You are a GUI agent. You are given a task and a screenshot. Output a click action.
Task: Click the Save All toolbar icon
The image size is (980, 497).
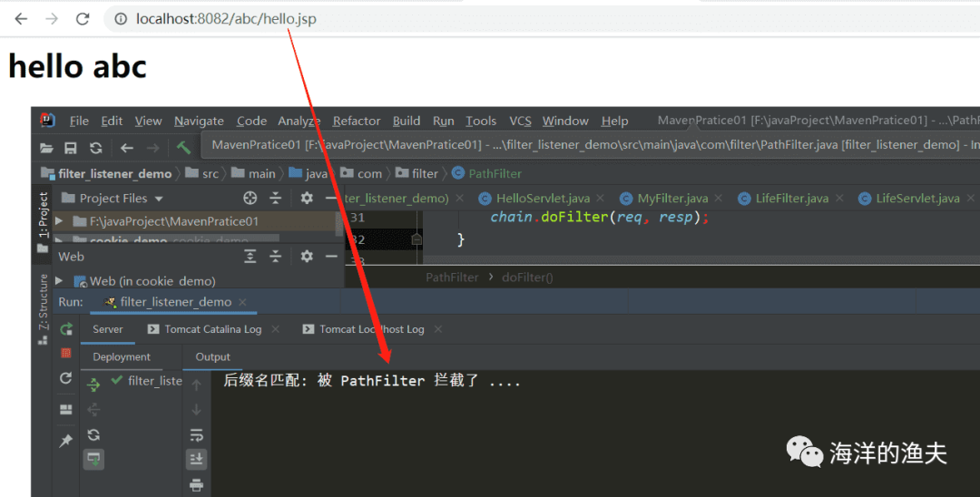click(71, 148)
